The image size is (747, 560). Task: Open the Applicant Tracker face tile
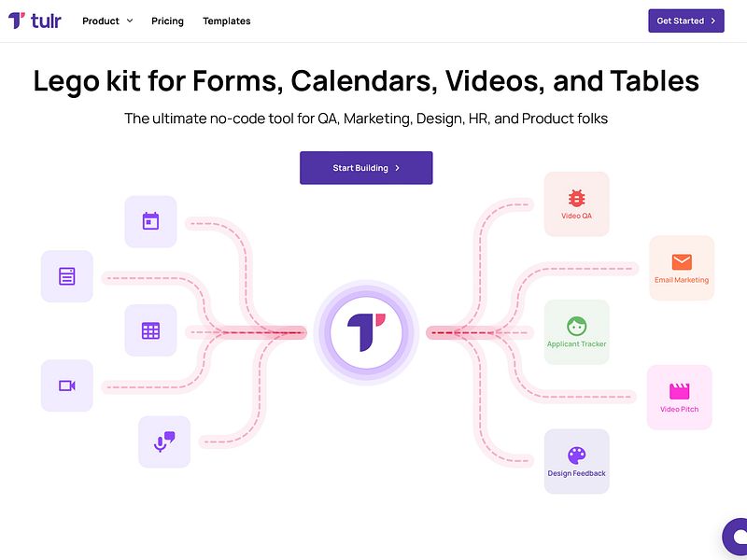(576, 332)
